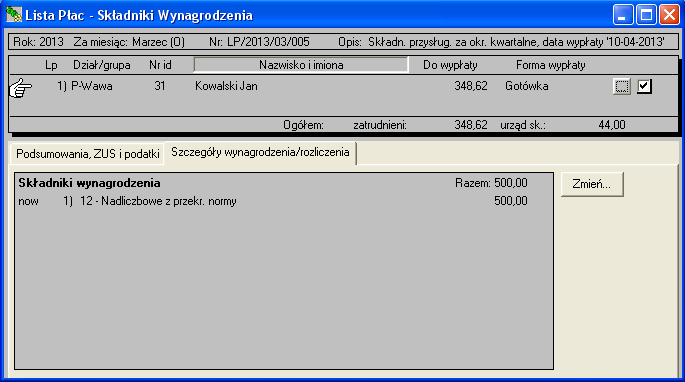Screen dimensions: 685x382
Task: Click the Ogółem zatrudnieni total 348,62
Action: click(x=471, y=125)
